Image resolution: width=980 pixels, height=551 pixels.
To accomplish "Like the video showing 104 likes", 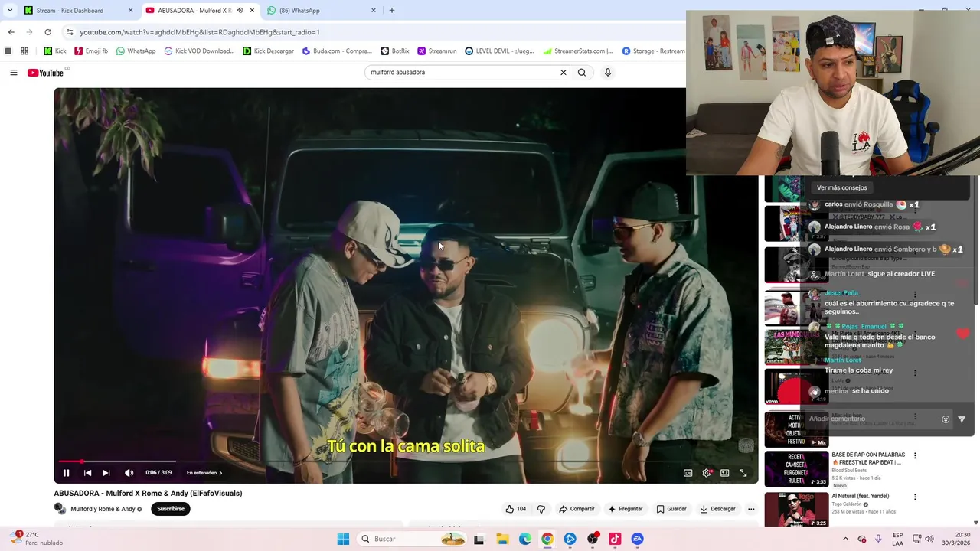I will coord(516,509).
